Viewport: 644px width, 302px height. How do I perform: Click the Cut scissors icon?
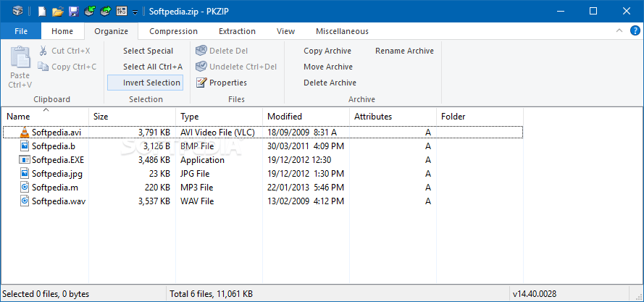43,51
